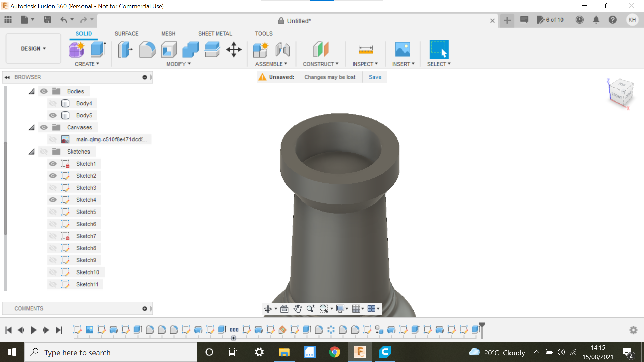Hide Sketch2 with its eye icon
The width and height of the screenshot is (644, 362).
coord(53,176)
